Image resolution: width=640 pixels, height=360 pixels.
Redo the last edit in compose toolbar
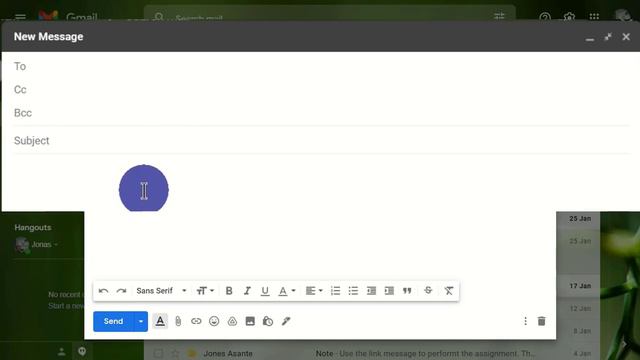point(121,291)
